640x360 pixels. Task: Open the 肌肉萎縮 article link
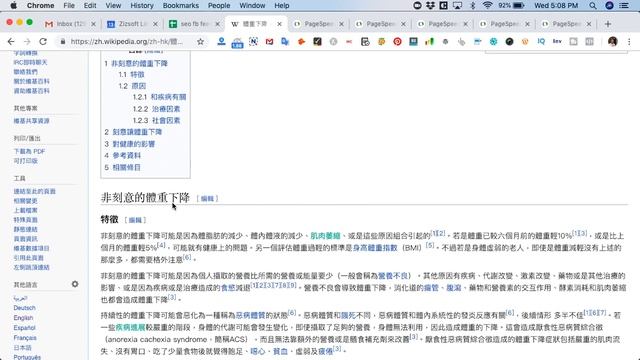point(325,236)
